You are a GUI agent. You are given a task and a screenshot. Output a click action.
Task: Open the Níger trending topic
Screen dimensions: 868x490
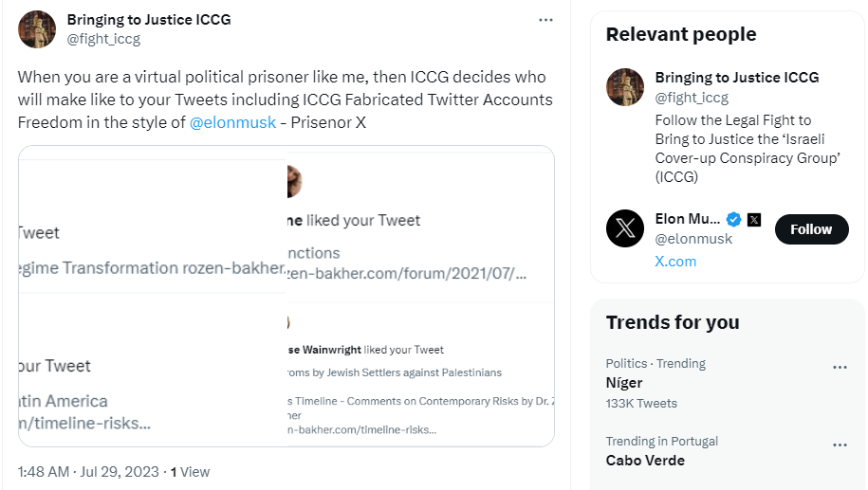(x=624, y=383)
